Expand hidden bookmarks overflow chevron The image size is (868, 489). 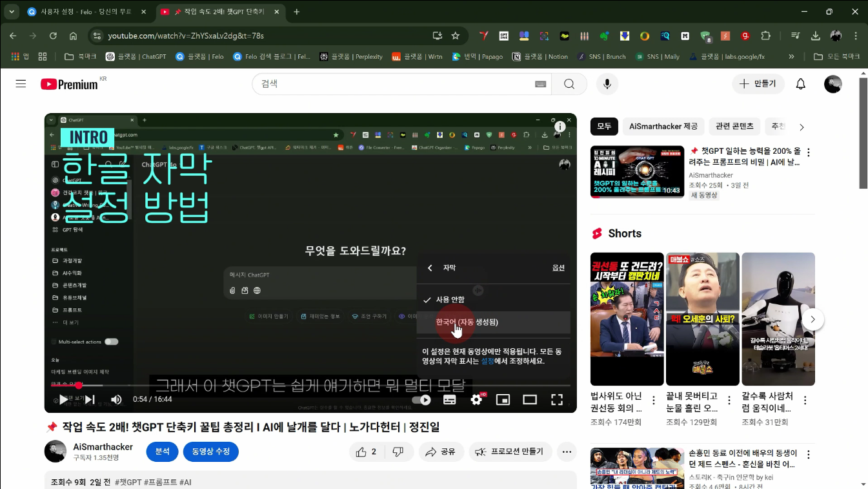pyautogui.click(x=792, y=57)
